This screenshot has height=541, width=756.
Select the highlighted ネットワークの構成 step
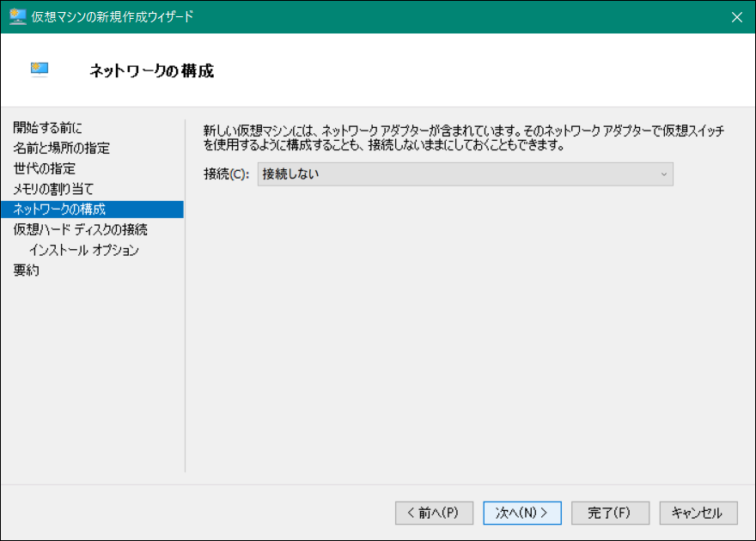point(92,210)
